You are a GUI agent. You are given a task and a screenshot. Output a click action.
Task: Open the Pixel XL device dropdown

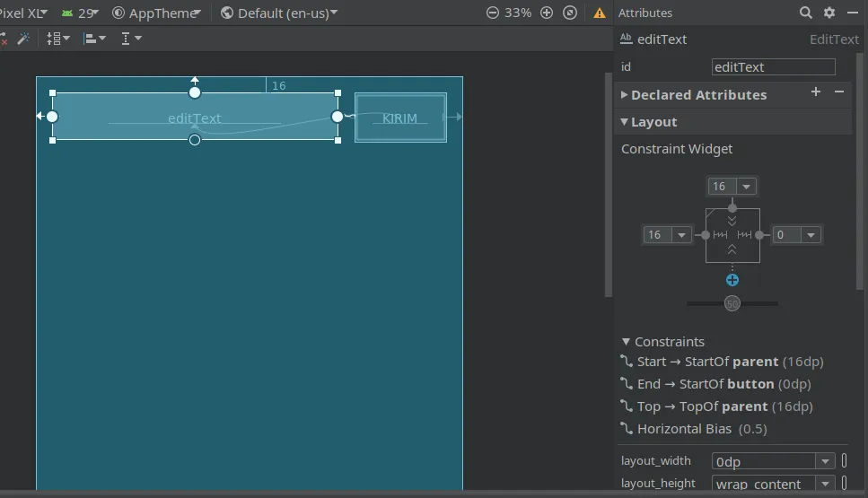click(23, 13)
